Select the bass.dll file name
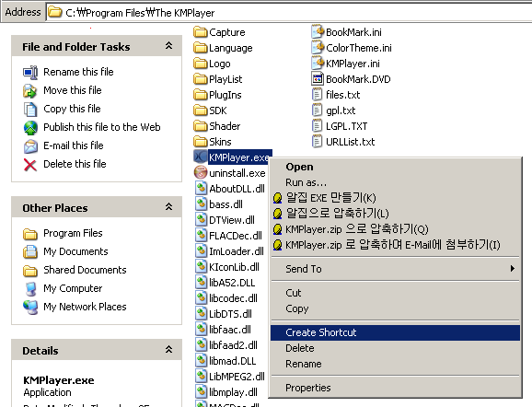This screenshot has height=407, width=532. pyautogui.click(x=226, y=204)
